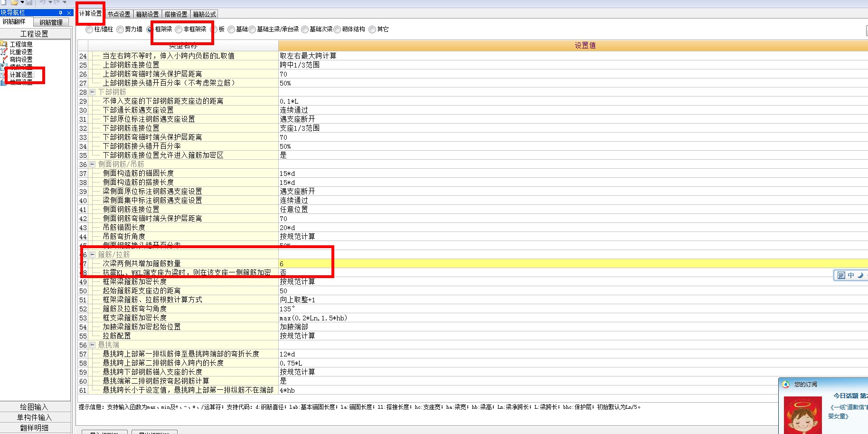Switch to the 节点设置 tab
The width and height of the screenshot is (868, 434).
point(119,14)
